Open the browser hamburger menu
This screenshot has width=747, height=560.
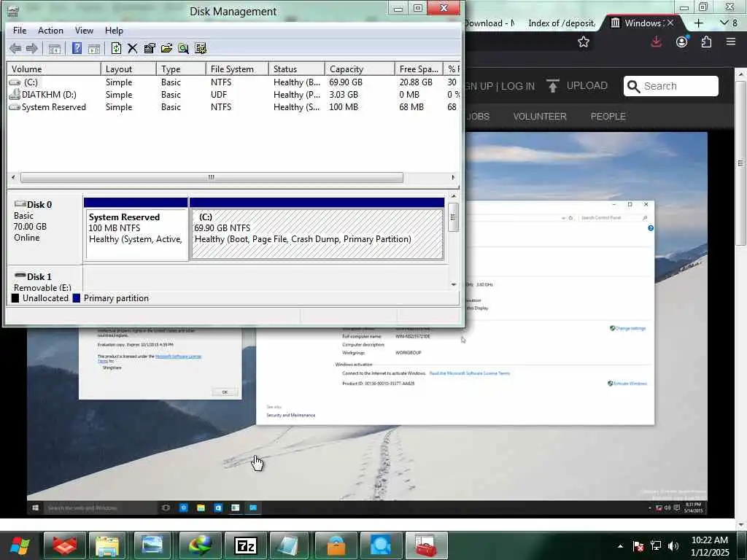[731, 42]
